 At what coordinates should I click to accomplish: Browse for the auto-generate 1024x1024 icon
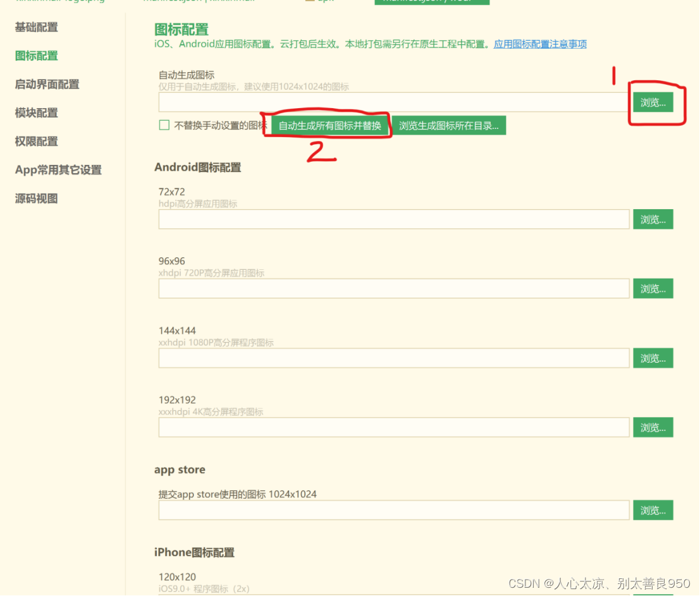tap(653, 102)
